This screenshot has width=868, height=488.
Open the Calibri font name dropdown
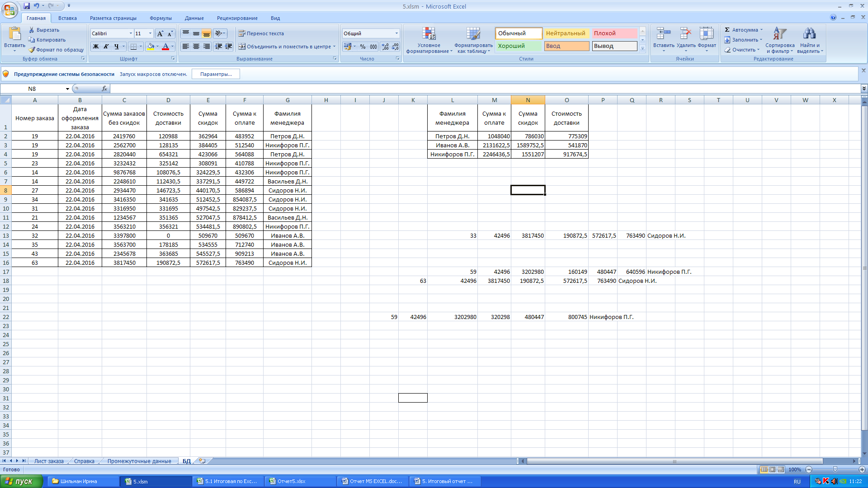(131, 33)
